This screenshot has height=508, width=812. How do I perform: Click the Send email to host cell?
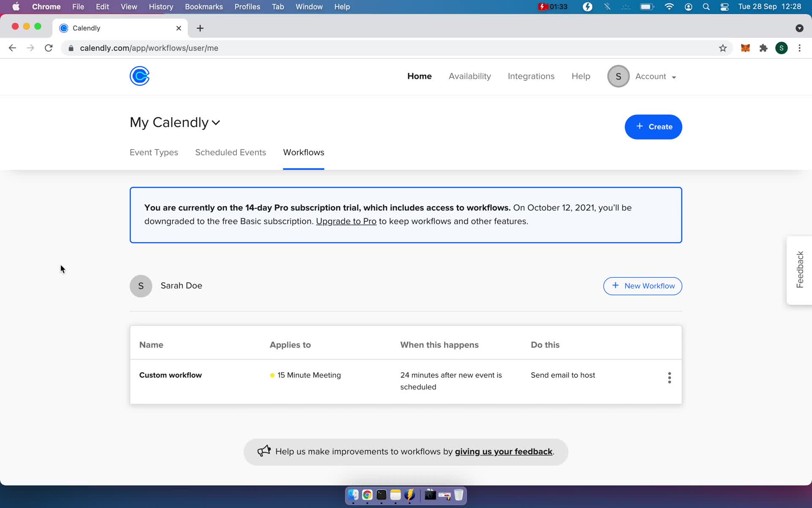[x=562, y=375]
